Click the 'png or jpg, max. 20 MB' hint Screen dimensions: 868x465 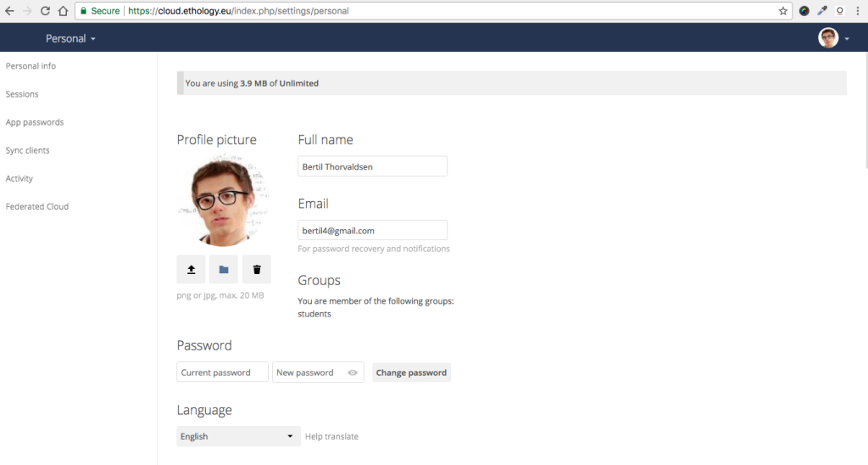(x=220, y=295)
